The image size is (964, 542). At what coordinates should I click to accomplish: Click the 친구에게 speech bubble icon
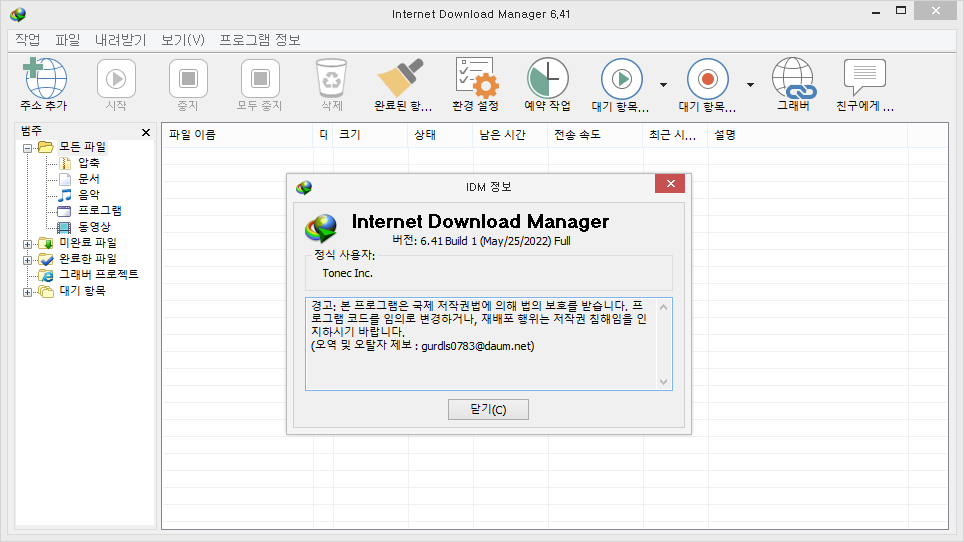click(864, 77)
